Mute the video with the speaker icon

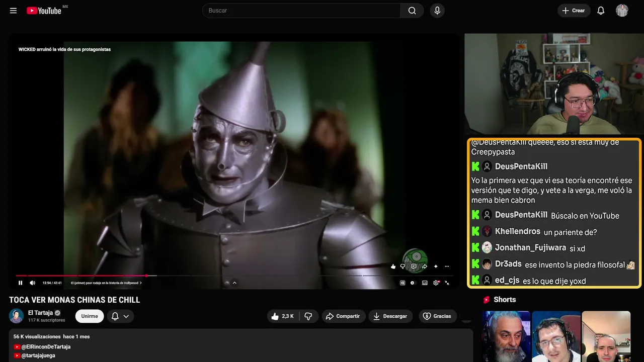tap(32, 283)
